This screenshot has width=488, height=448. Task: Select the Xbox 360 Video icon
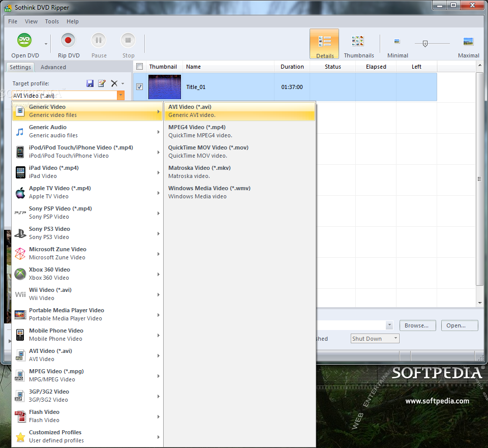(20, 274)
